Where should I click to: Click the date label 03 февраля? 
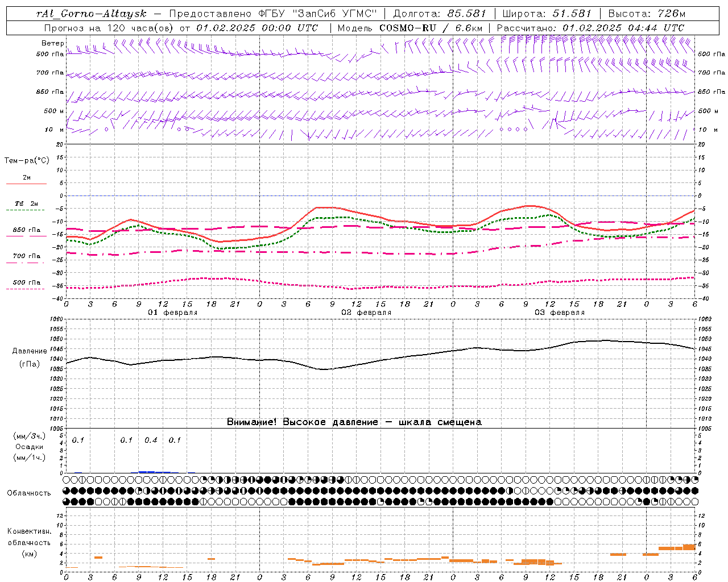click(560, 313)
